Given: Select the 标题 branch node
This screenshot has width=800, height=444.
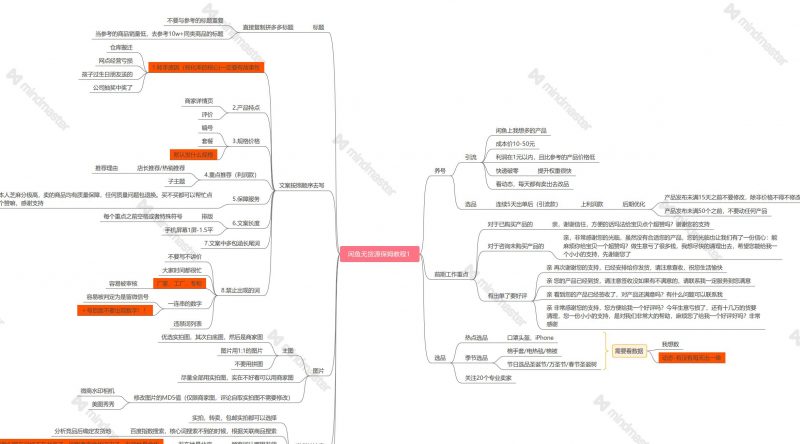Looking at the screenshot, I should click(317, 27).
